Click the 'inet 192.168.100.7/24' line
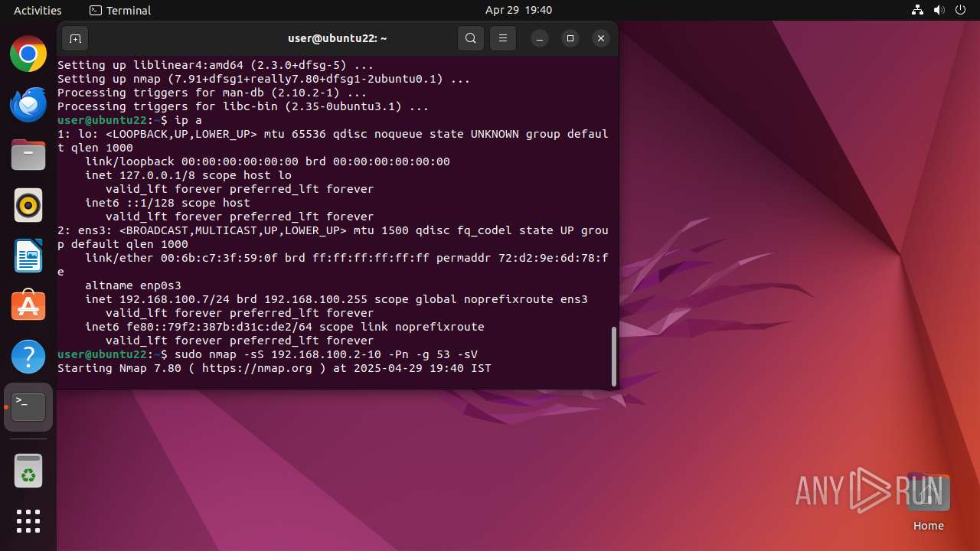 coord(336,299)
